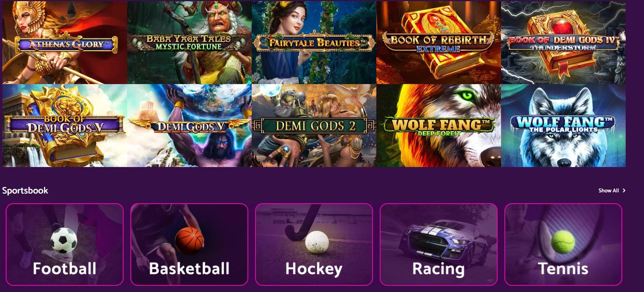Open Wolf Fang Deep Forest slot
The width and height of the screenshot is (644, 292).
tap(439, 125)
